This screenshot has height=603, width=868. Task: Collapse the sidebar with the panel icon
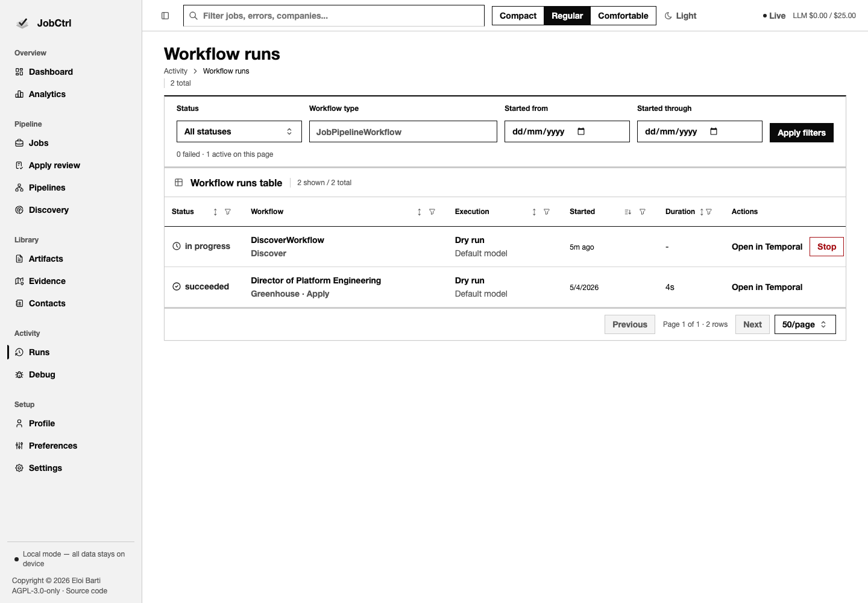point(165,16)
